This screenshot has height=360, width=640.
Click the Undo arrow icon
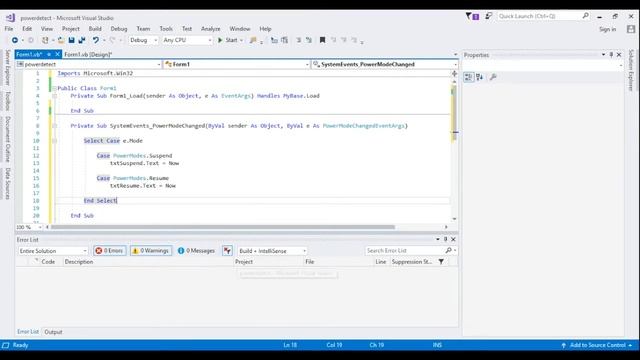pos(96,40)
